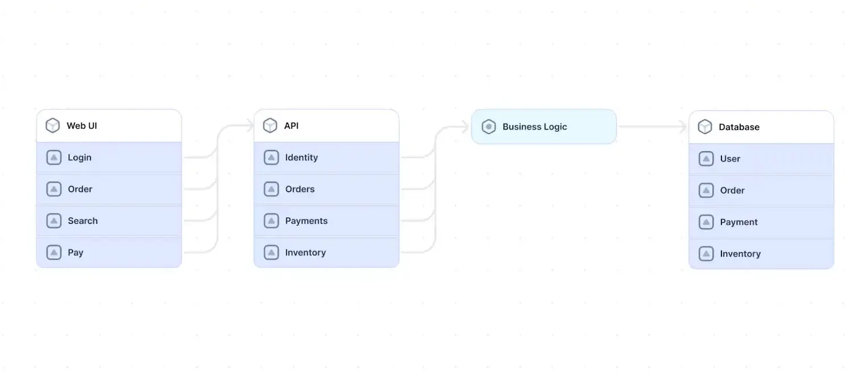Select the Order row in Database
This screenshot has height=381, width=868.
pyautogui.click(x=761, y=190)
